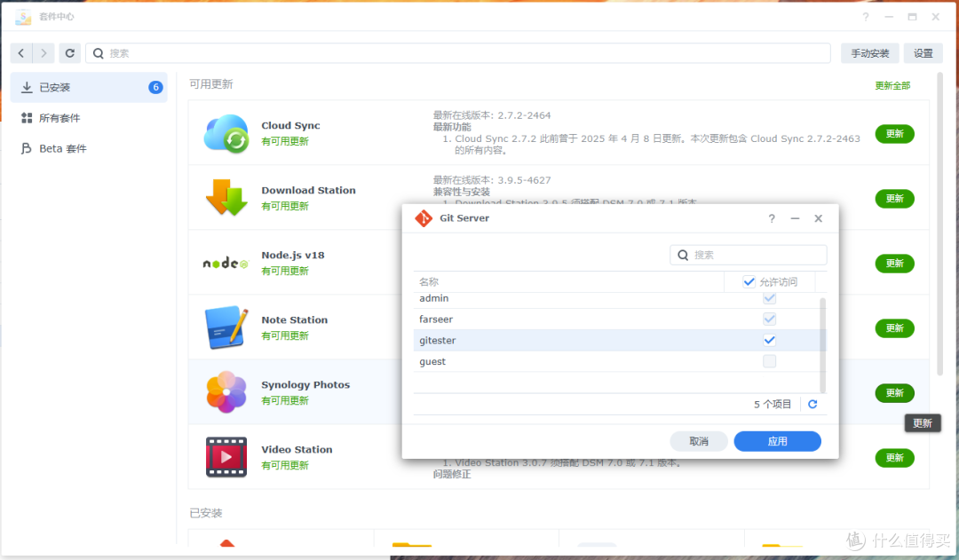Click the Video Station package name
Screen dimensions: 959x560
[297, 449]
